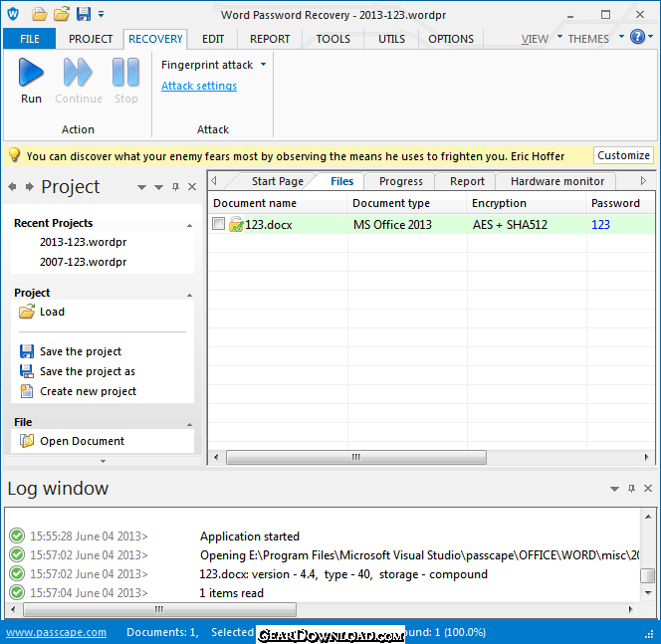Viewport: 661px width, 644px height.
Task: Open the Hardware monitor tab
Action: pyautogui.click(x=557, y=181)
